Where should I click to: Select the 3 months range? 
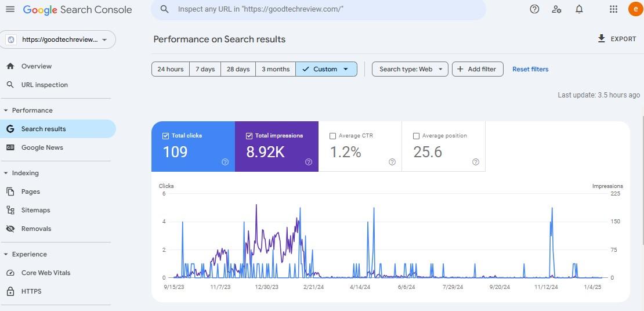coord(276,69)
